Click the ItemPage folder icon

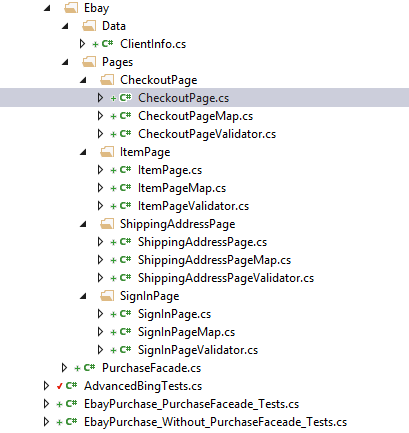coord(107,152)
